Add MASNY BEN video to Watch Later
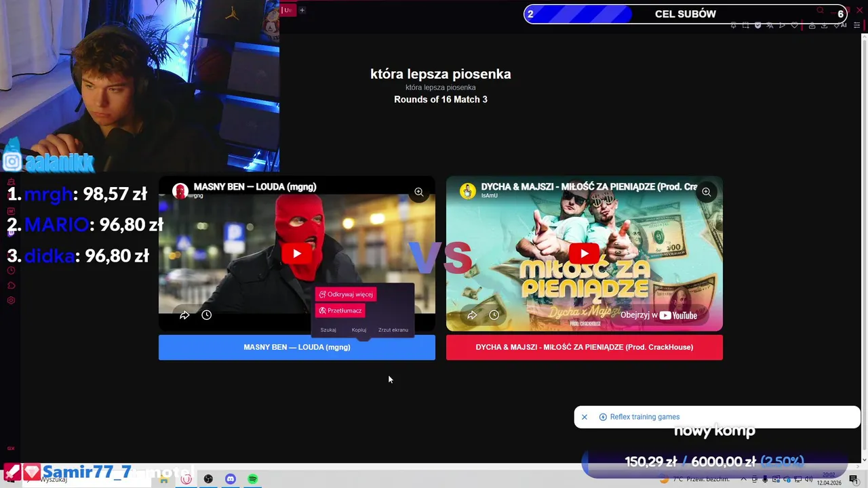 [207, 315]
